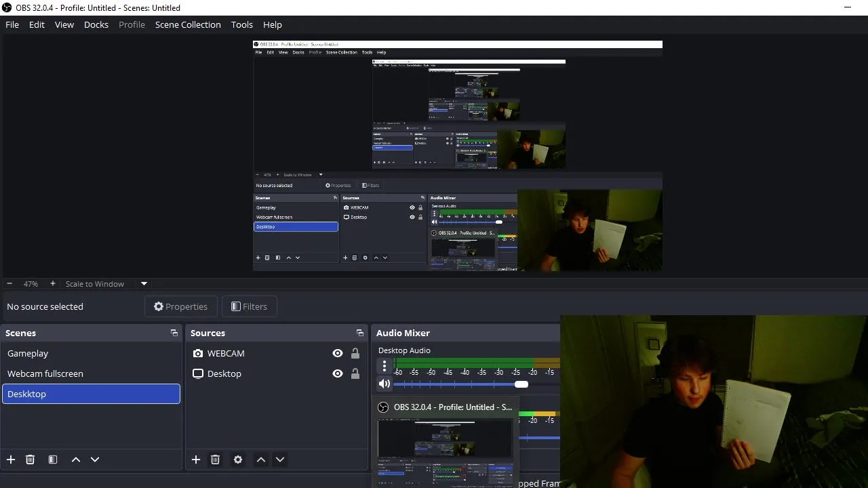Toggle the lock on WEBCAM source

tap(355, 353)
